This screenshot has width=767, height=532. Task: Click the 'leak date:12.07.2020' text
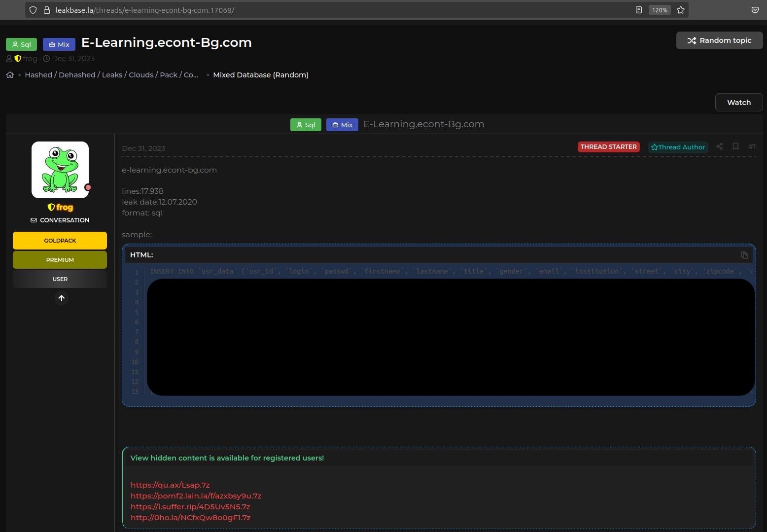pos(160,202)
